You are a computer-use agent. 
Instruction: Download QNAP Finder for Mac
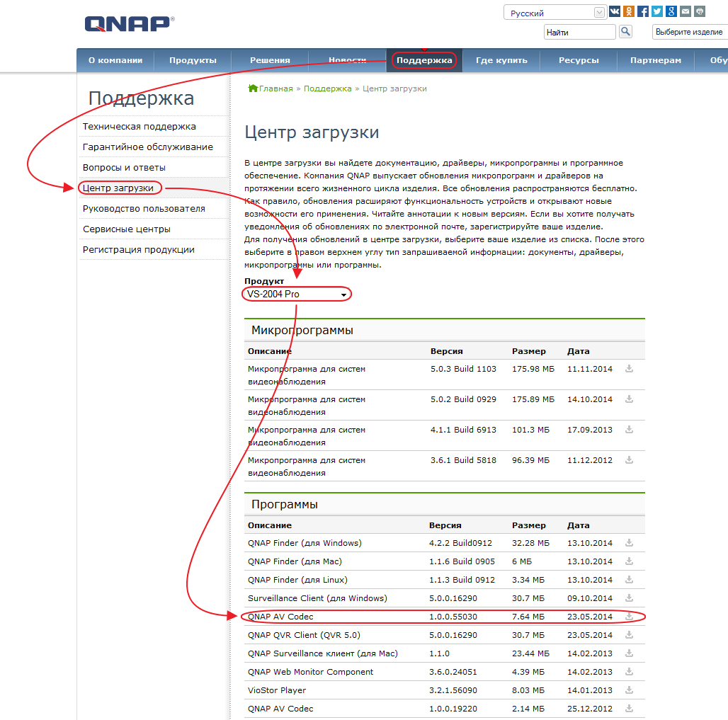coord(629,561)
